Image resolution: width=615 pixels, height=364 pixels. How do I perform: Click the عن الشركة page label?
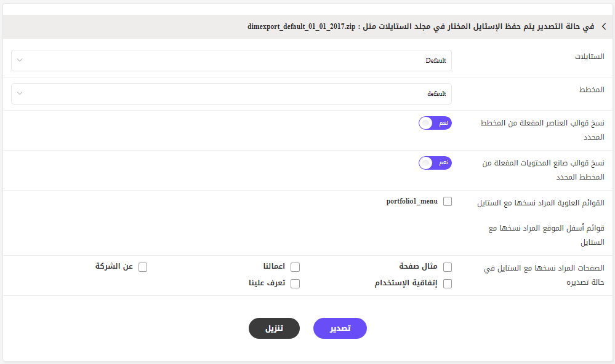click(114, 266)
